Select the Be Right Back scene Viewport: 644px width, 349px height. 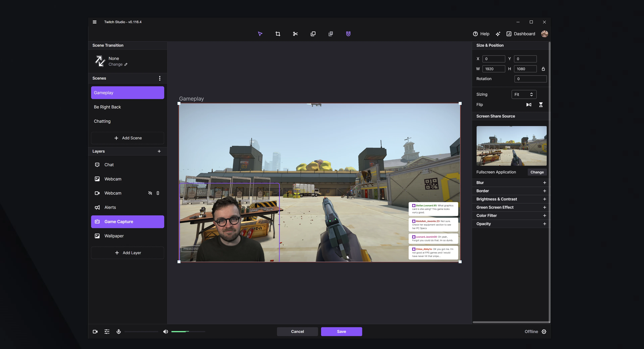pos(127,107)
